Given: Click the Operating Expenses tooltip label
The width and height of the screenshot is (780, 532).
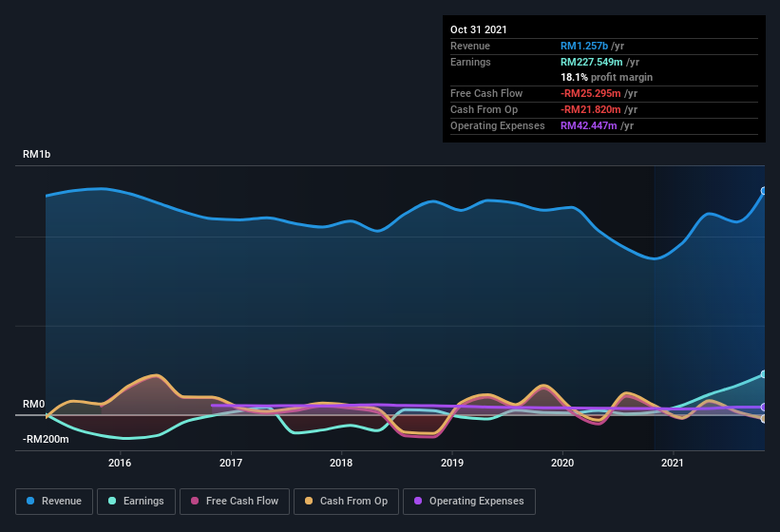Looking at the screenshot, I should point(498,125).
